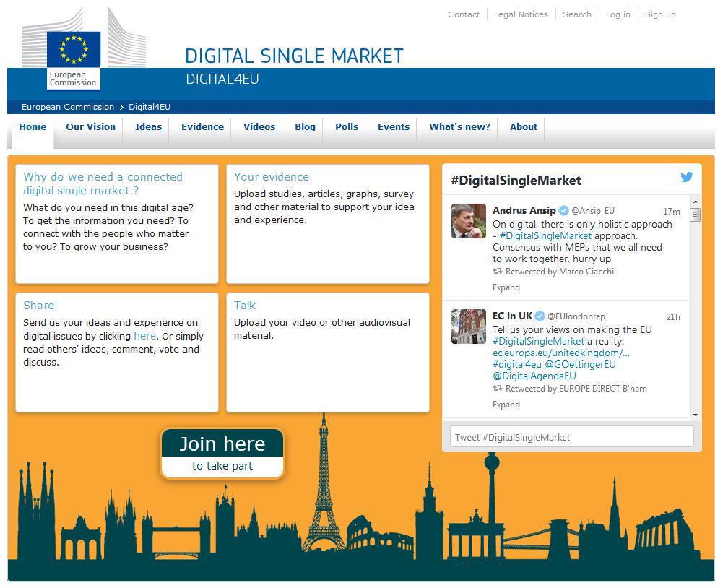Click the Sign up link
The image size is (723, 588).
pos(660,14)
